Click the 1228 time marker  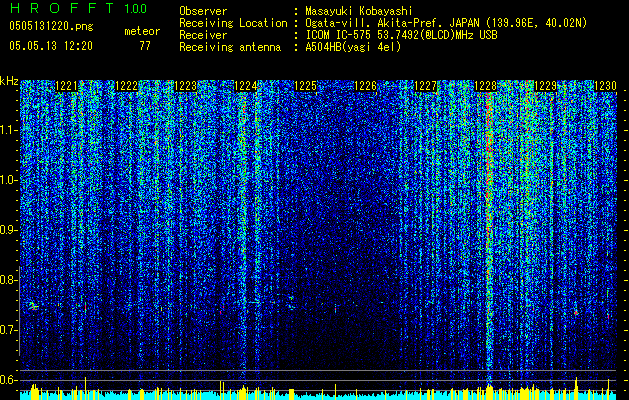coord(485,86)
